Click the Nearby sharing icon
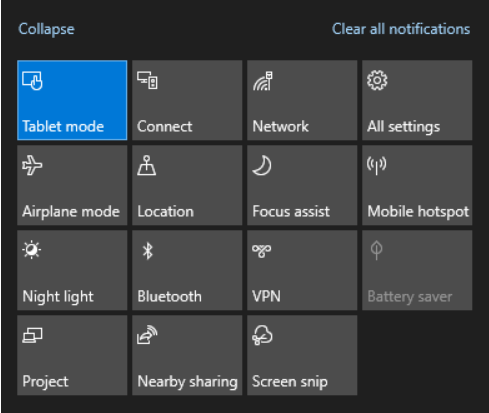 (147, 335)
